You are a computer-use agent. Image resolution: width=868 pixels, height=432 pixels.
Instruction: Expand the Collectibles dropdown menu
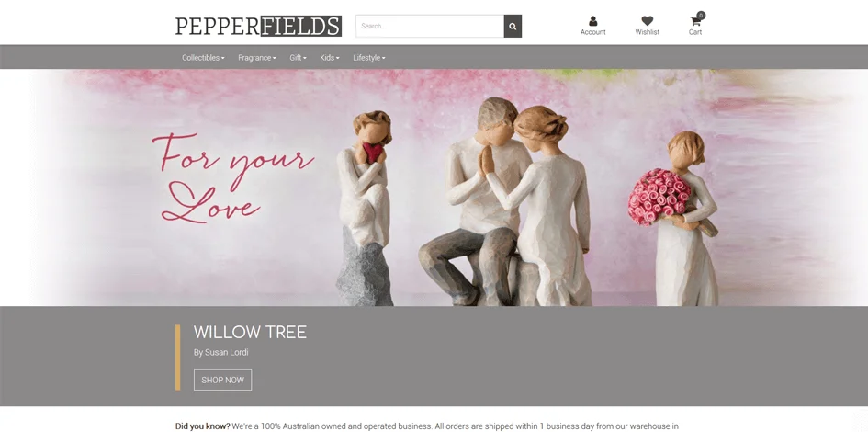tap(203, 58)
